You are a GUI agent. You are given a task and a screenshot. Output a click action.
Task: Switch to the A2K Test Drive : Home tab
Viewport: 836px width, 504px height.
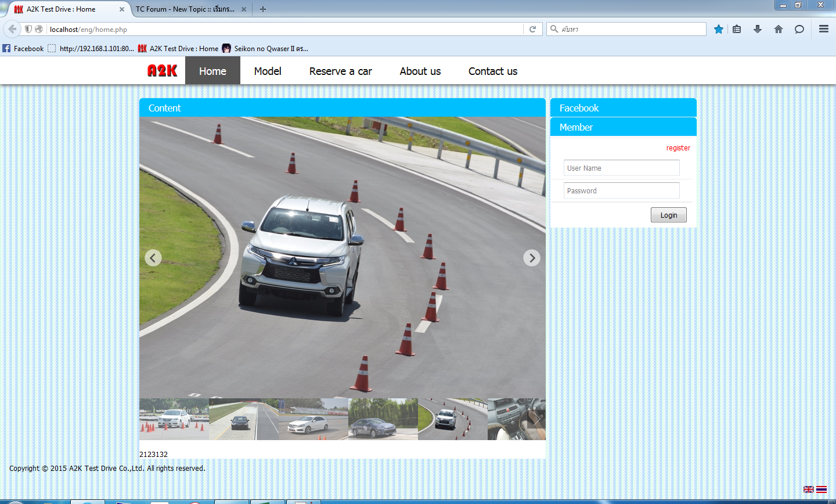(x=69, y=9)
